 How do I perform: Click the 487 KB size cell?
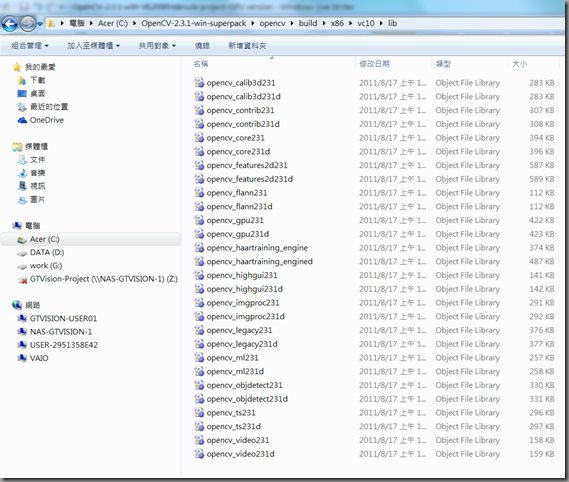[541, 262]
